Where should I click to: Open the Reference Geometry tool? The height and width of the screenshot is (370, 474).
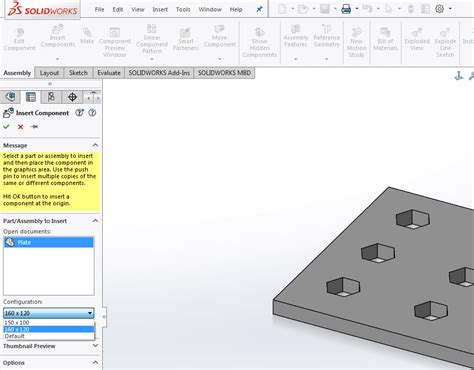(x=326, y=36)
